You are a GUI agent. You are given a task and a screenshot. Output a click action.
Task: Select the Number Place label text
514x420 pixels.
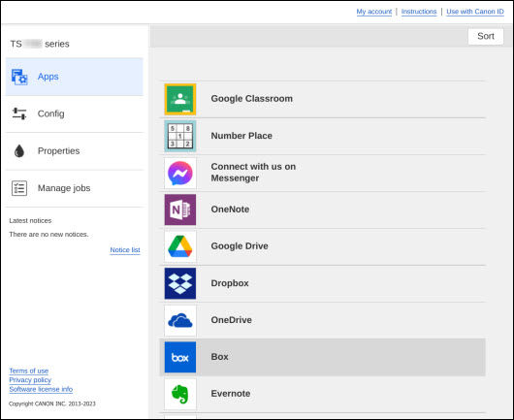[241, 136]
